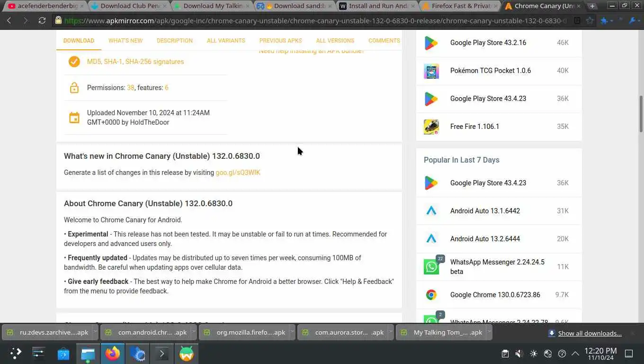Click the Google Play Store 43.2.16 icon

pyautogui.click(x=431, y=43)
